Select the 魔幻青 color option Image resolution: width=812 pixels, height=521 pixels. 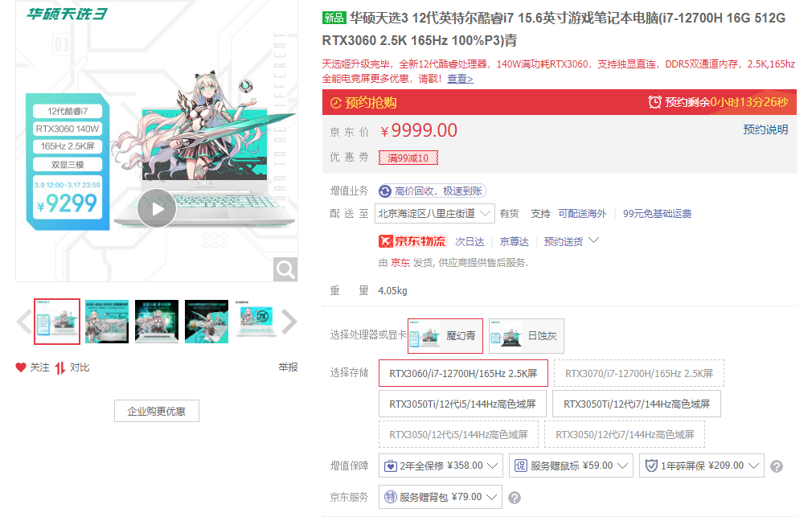445,336
